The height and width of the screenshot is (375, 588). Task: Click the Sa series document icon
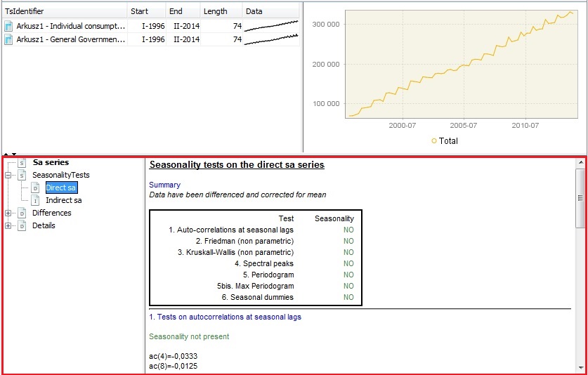[22, 162]
